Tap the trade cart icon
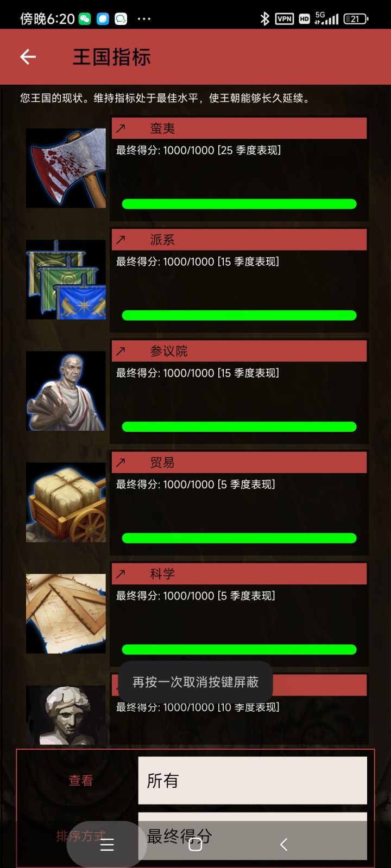 tap(66, 502)
